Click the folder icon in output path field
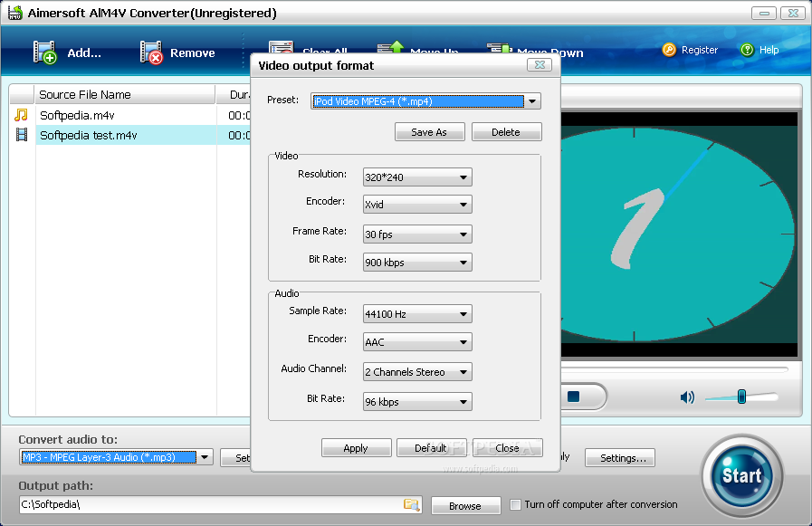This screenshot has height=526, width=812. click(x=412, y=504)
